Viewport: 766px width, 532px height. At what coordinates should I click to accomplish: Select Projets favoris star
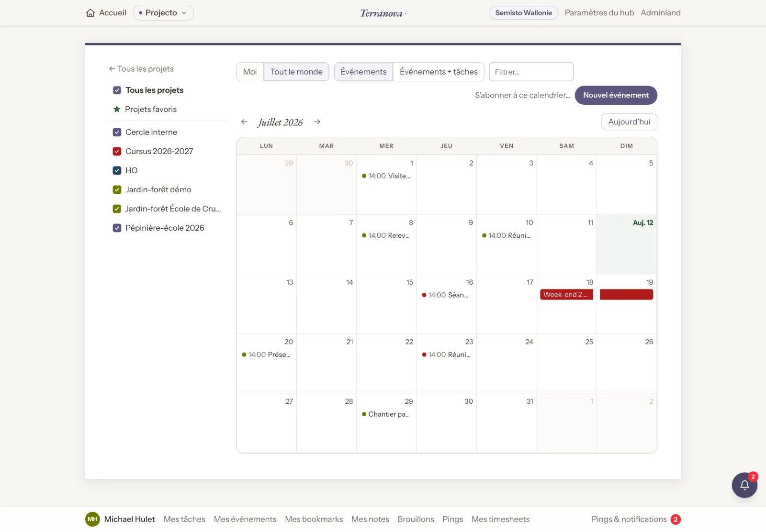point(117,109)
